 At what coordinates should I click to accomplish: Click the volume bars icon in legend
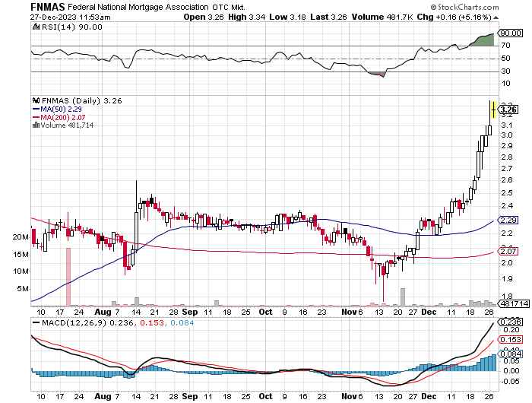tap(36, 125)
